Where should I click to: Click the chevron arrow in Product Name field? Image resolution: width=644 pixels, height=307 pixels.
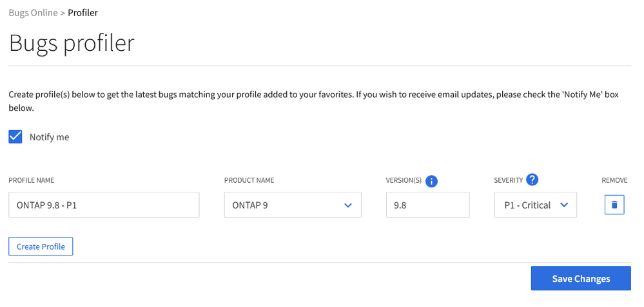click(x=348, y=205)
